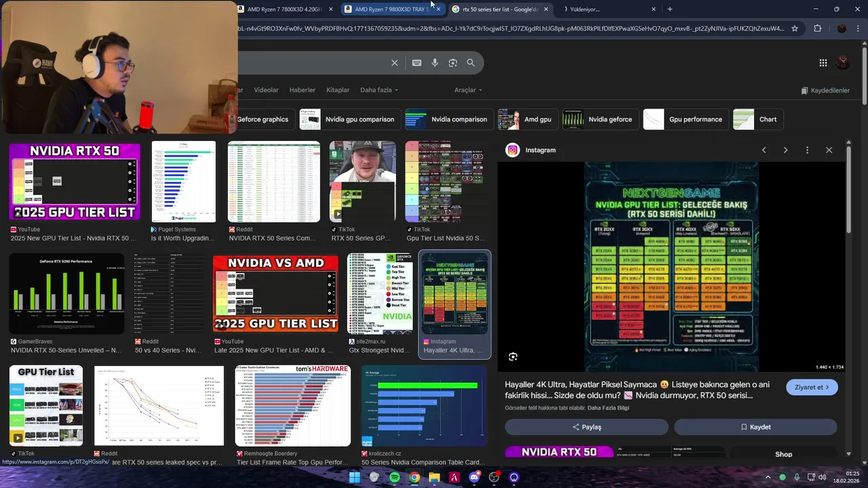Open the on-screen keyboard input tool
868x488 pixels.
point(416,62)
